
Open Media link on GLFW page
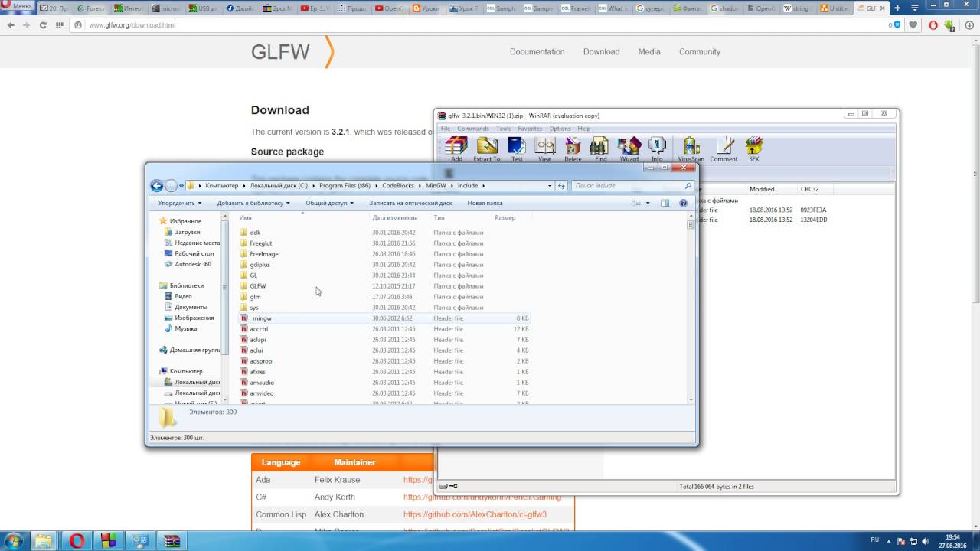click(x=649, y=52)
